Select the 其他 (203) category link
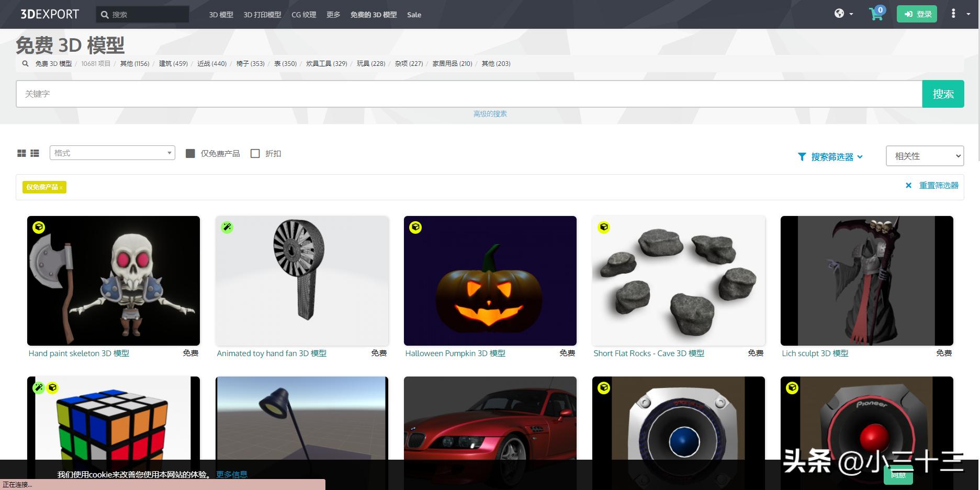 click(496, 63)
